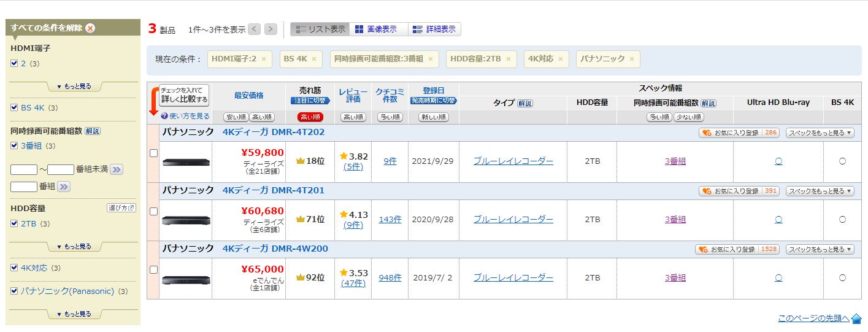Expand スペックをもっと見る for DMR-4W200

click(x=820, y=249)
